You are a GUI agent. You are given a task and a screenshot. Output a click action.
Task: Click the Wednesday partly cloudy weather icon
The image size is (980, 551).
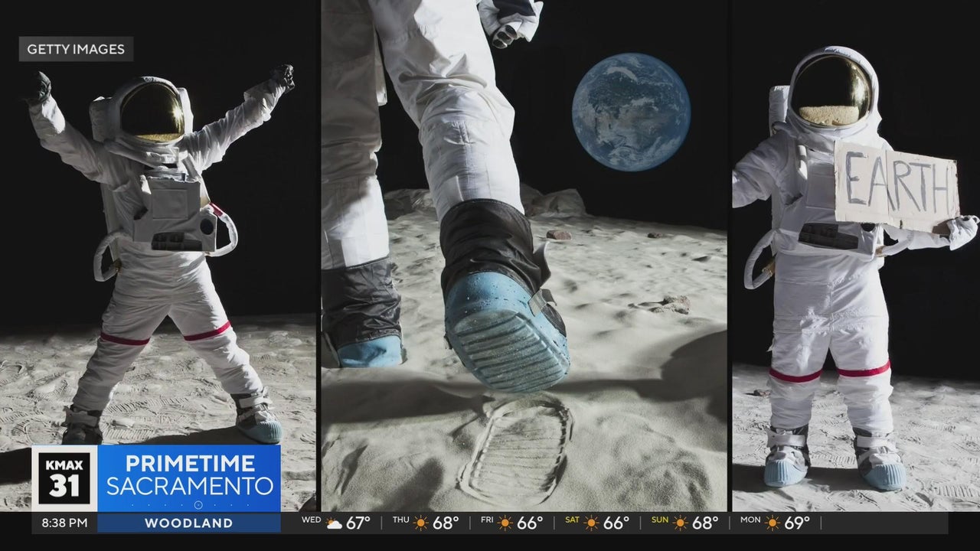click(334, 523)
